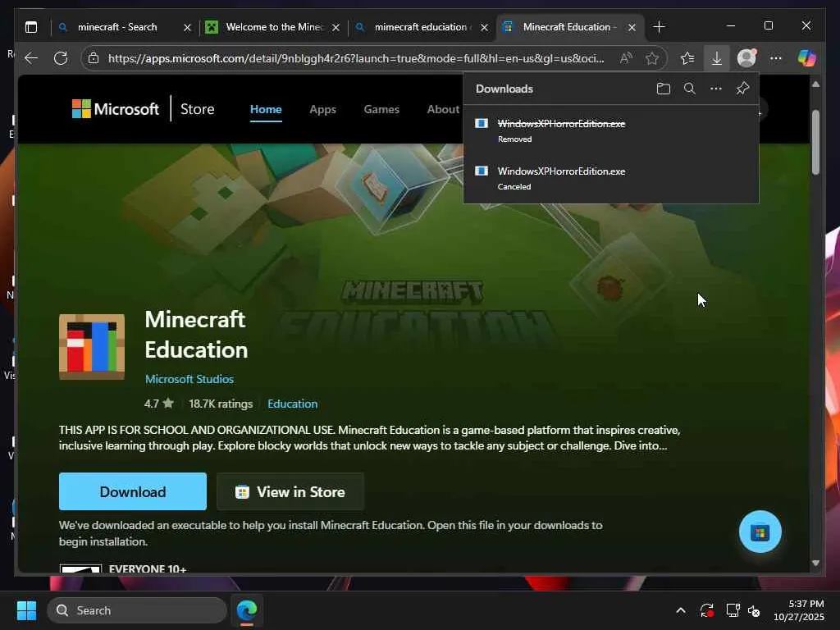The width and height of the screenshot is (840, 630).
Task: Open the taskbar clock and date
Action: click(798, 610)
